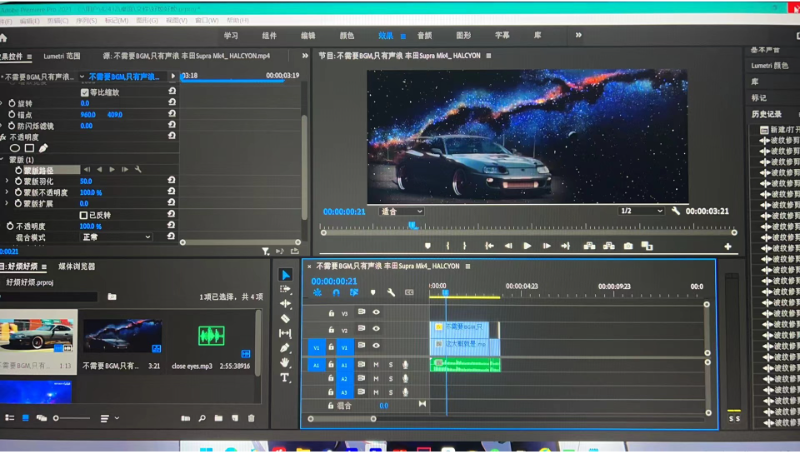
Task: Click the Export Frame camera icon
Action: [x=628, y=246]
